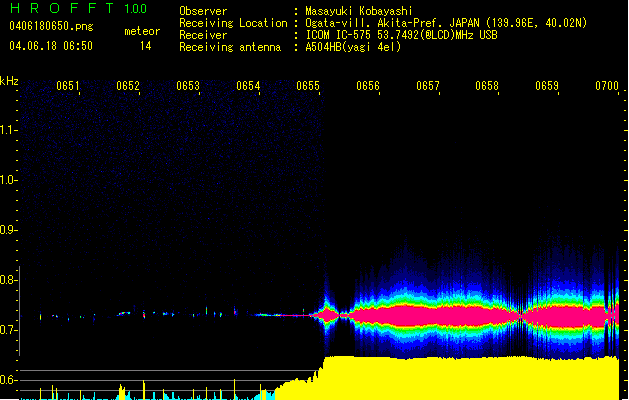Click the 0651 time marker

point(68,87)
